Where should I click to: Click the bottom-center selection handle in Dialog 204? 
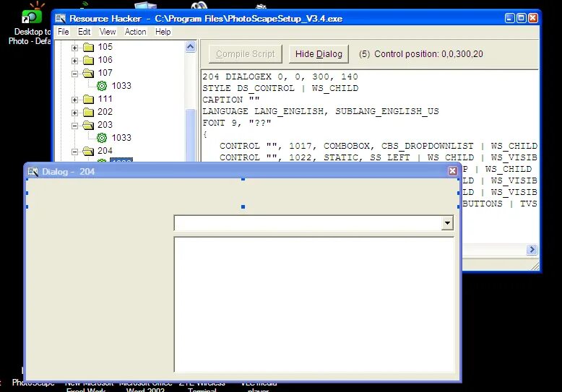(x=243, y=206)
